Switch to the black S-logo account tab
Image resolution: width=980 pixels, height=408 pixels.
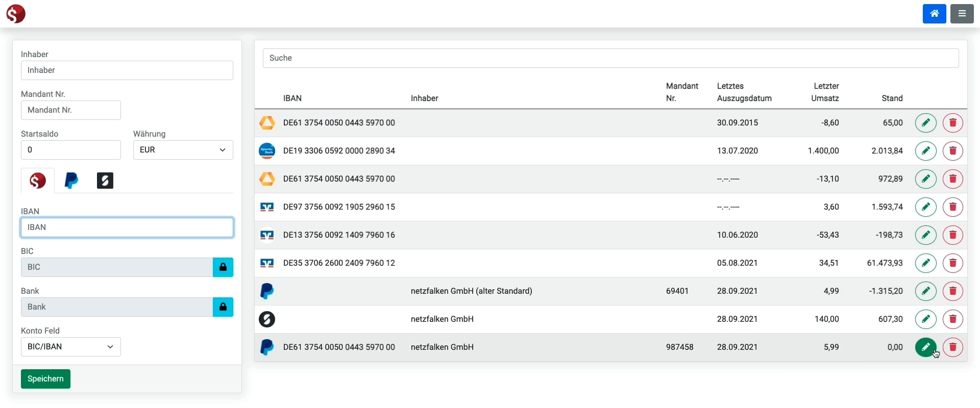105,181
